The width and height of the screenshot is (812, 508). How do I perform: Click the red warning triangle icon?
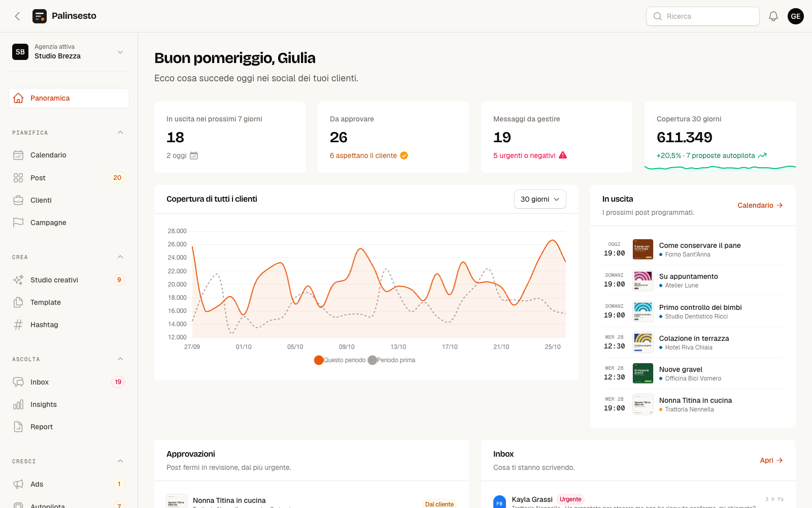point(563,155)
